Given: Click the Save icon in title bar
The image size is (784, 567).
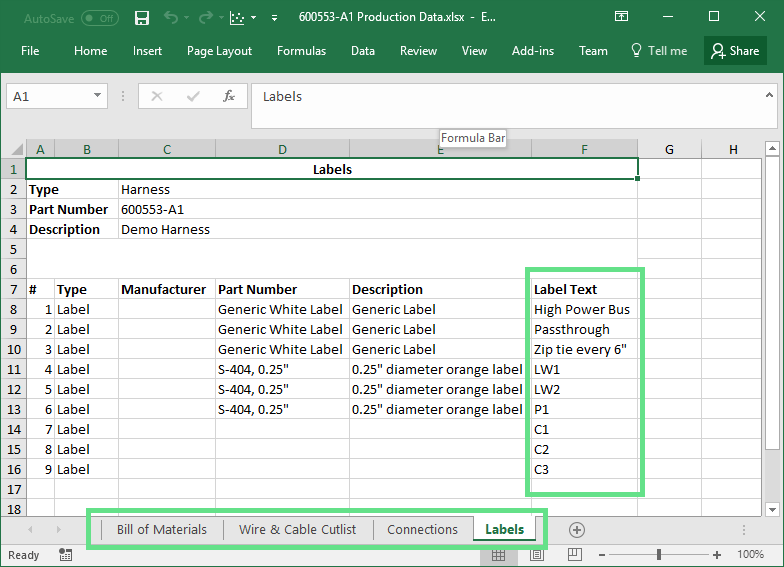Looking at the screenshot, I should [142, 18].
